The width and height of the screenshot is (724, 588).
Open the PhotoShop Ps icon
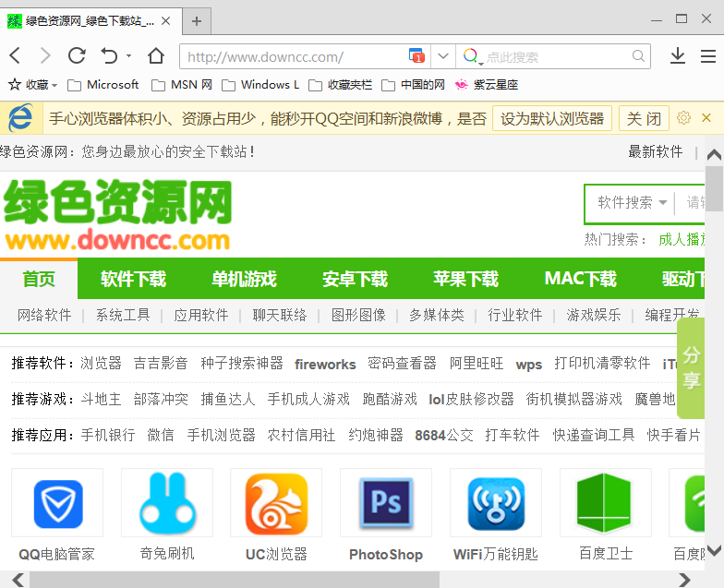tap(386, 503)
